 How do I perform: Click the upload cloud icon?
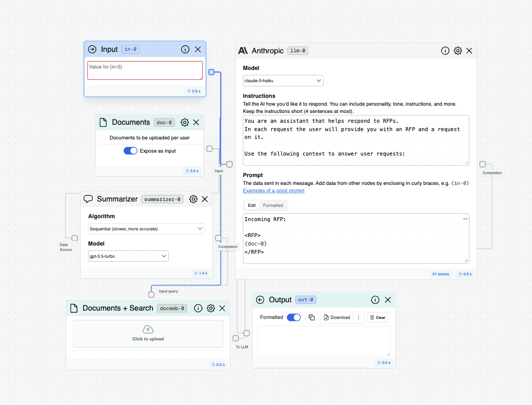(x=148, y=329)
